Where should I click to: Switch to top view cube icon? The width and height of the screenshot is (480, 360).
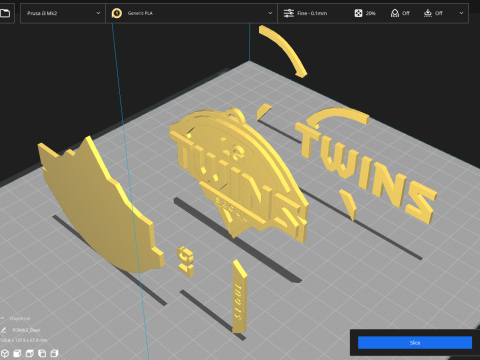(x=30, y=353)
